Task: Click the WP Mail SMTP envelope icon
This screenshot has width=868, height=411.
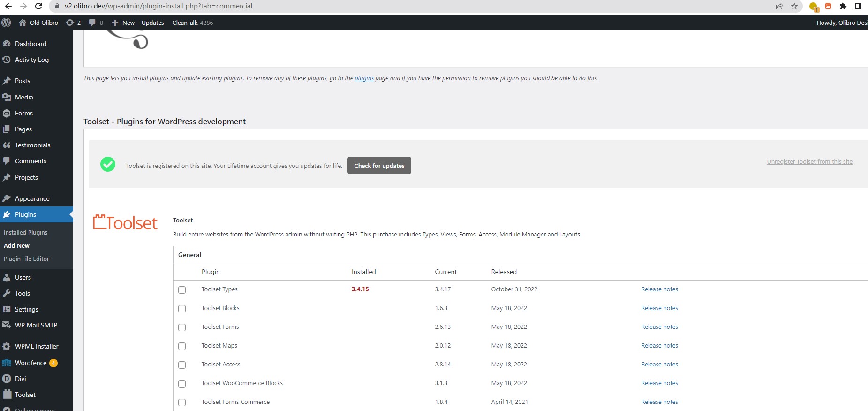Action: point(7,325)
